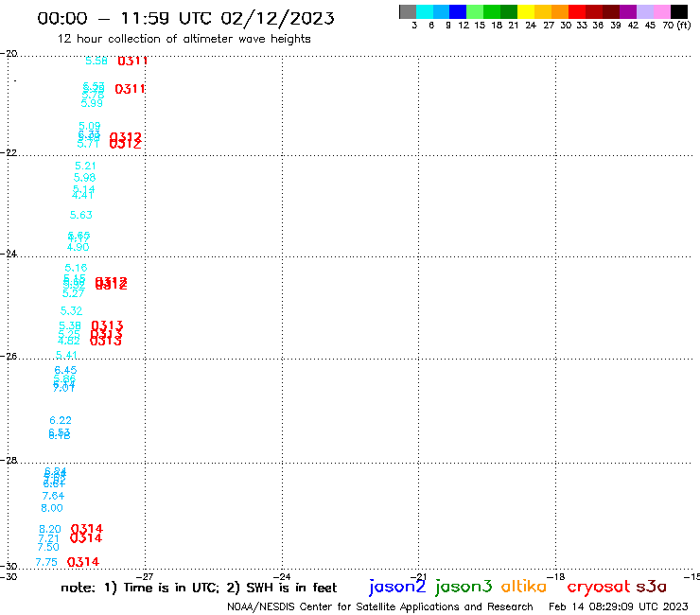
Task: Click the light green swatch above 15
Action: (475, 11)
